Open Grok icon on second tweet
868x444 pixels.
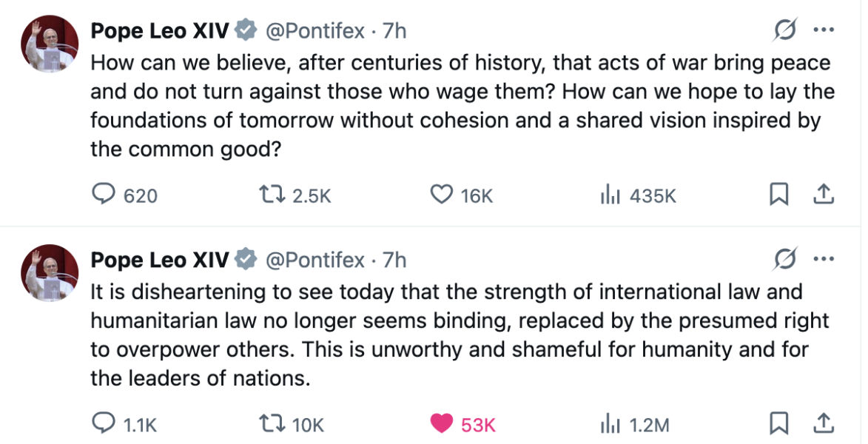click(784, 260)
